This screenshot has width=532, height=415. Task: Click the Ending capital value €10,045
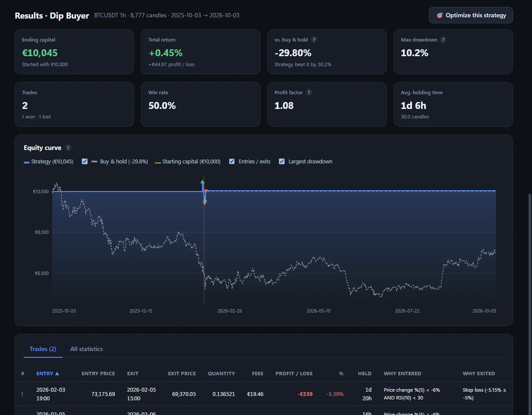point(40,53)
